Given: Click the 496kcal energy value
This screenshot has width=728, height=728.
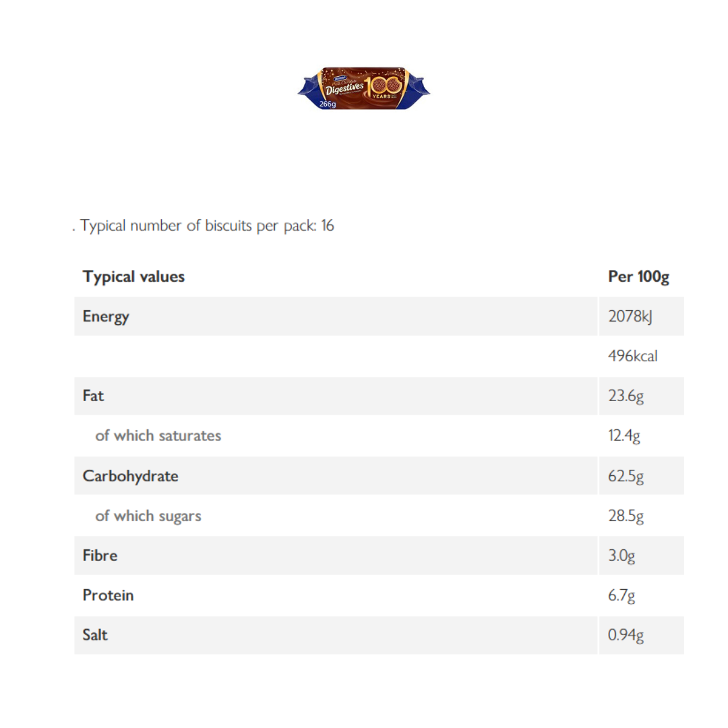Looking at the screenshot, I should (632, 356).
